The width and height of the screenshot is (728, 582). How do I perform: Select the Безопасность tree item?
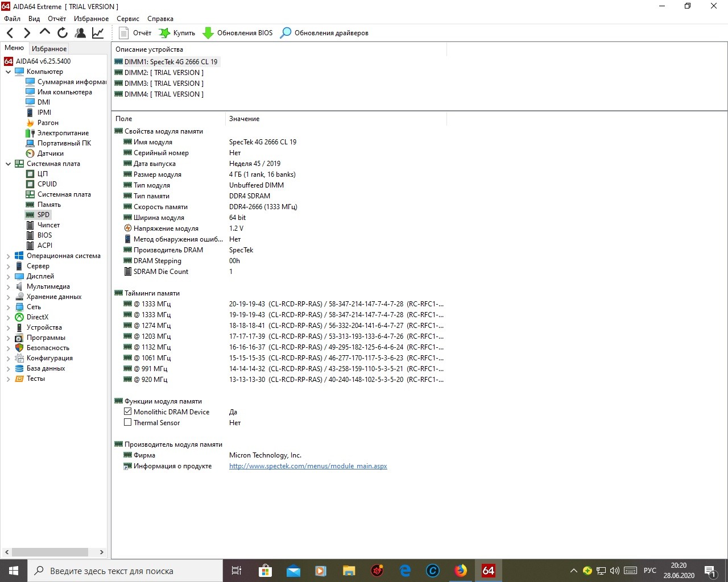pyautogui.click(x=42, y=348)
